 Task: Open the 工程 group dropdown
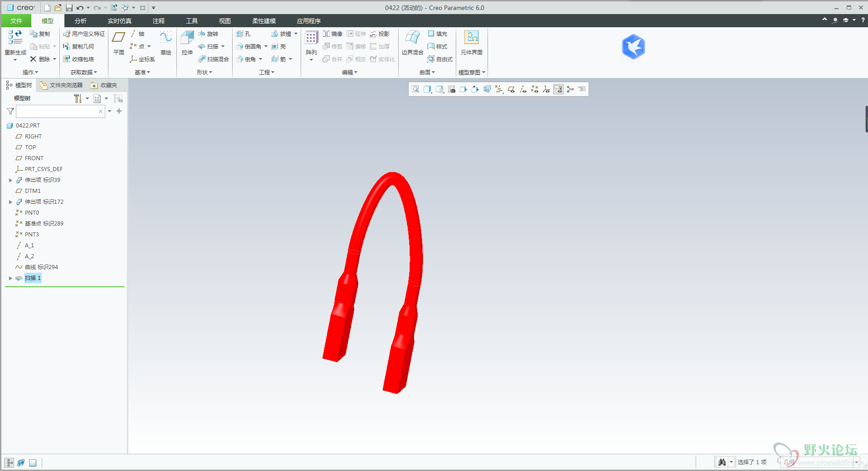point(267,72)
